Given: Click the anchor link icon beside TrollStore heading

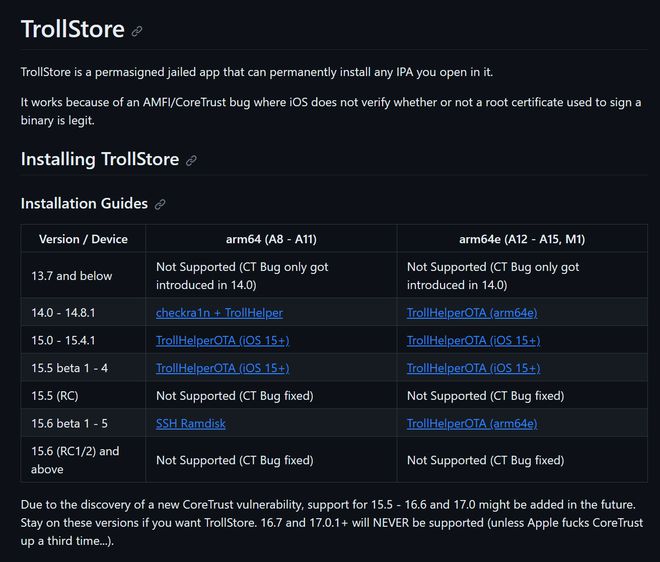Looking at the screenshot, I should 137,31.
